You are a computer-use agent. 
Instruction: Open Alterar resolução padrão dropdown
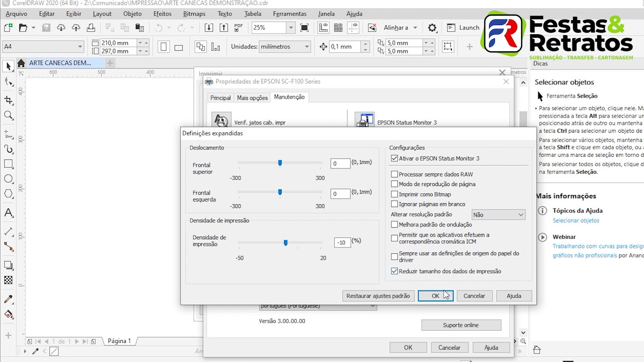(498, 215)
